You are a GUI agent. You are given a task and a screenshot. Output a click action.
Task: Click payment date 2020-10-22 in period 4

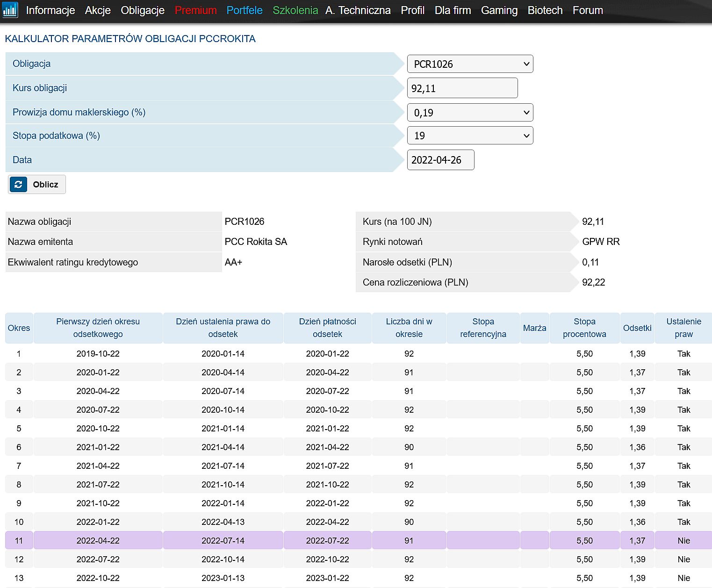point(328,410)
